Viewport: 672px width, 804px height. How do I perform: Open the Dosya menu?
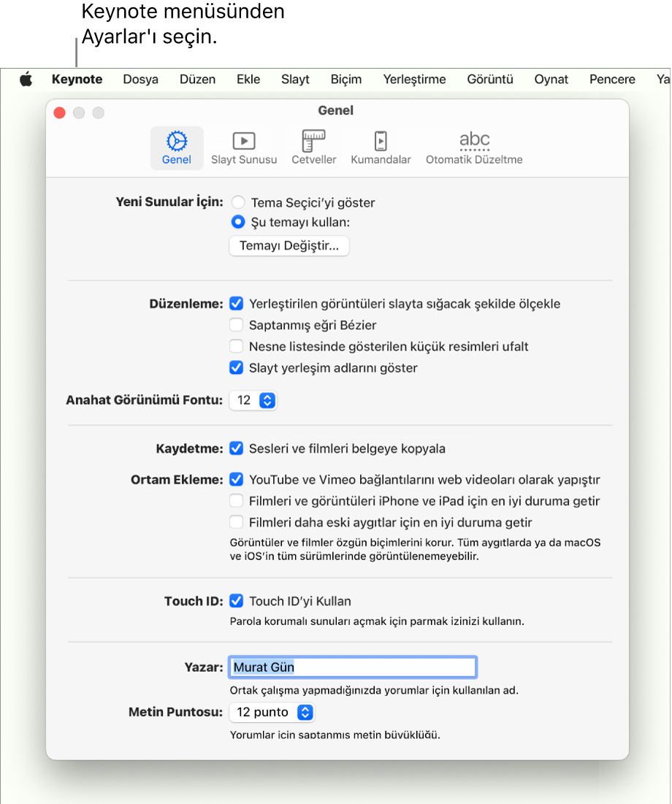click(140, 80)
